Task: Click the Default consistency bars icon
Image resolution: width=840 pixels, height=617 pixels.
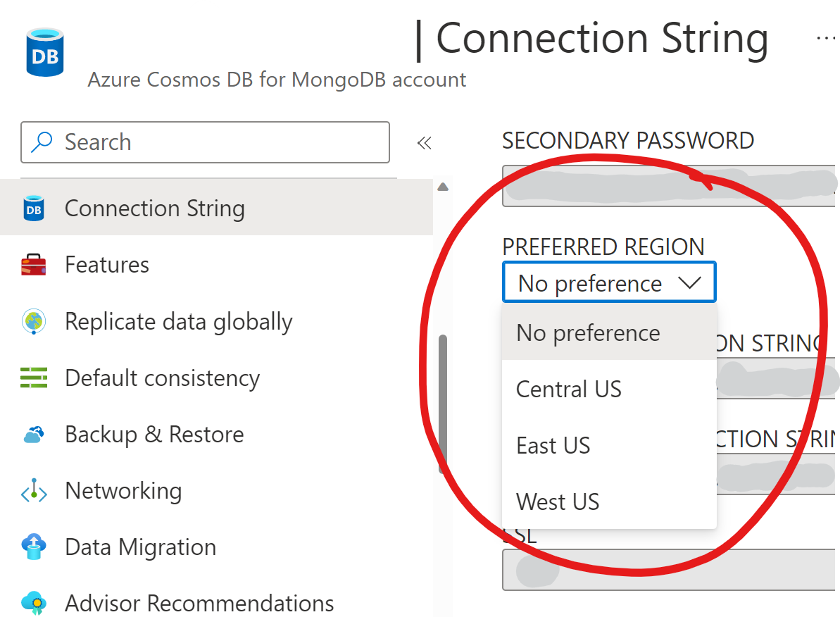Action: click(34, 378)
